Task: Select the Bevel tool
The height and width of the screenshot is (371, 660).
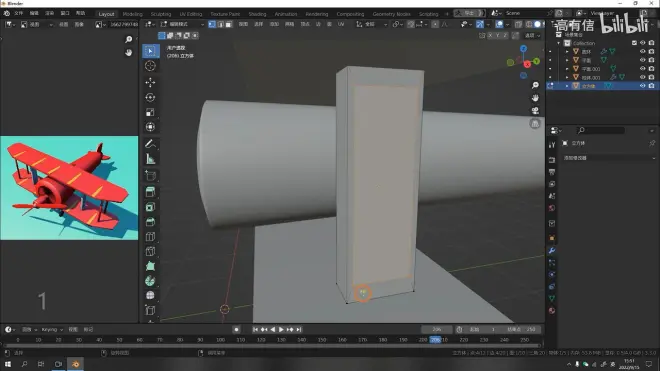Action: click(x=150, y=222)
